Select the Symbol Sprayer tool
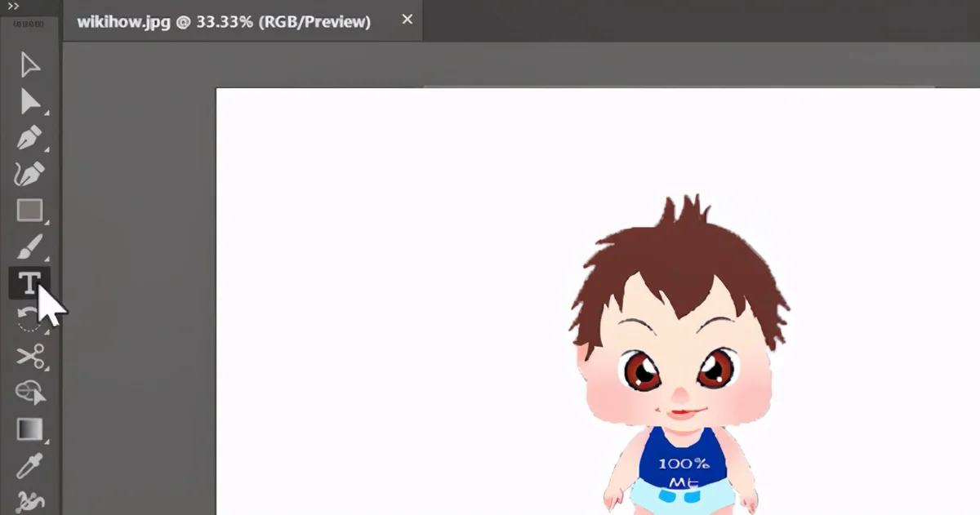 30,501
